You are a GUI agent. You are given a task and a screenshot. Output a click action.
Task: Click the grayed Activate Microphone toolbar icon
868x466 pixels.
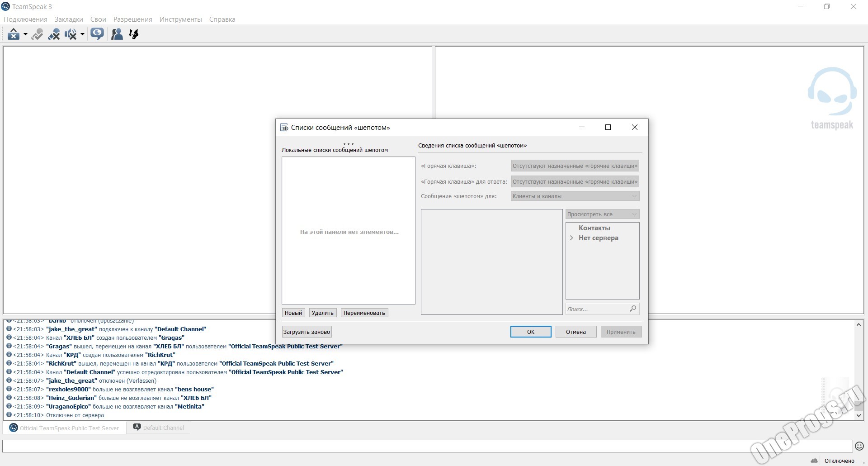point(37,34)
